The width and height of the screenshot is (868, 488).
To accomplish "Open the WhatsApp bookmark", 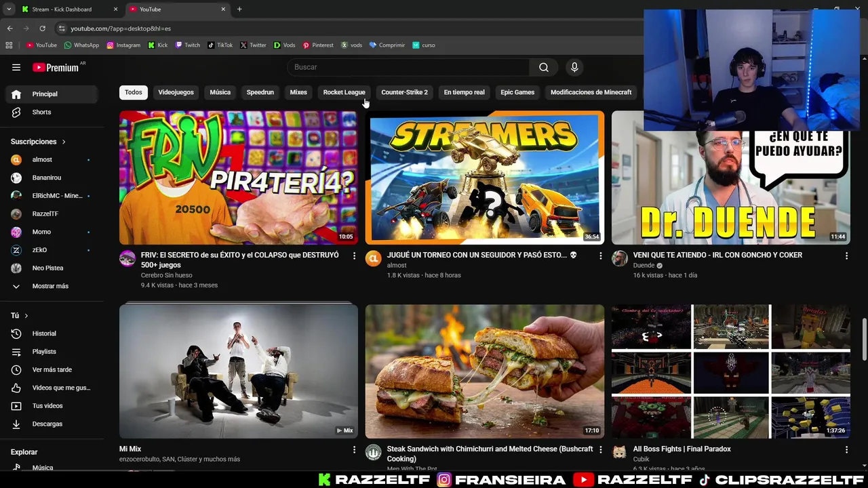I will [81, 45].
